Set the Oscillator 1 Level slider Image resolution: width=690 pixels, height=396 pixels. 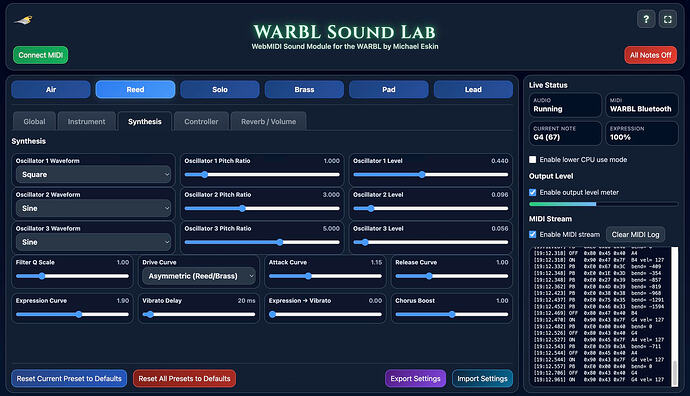click(x=431, y=175)
